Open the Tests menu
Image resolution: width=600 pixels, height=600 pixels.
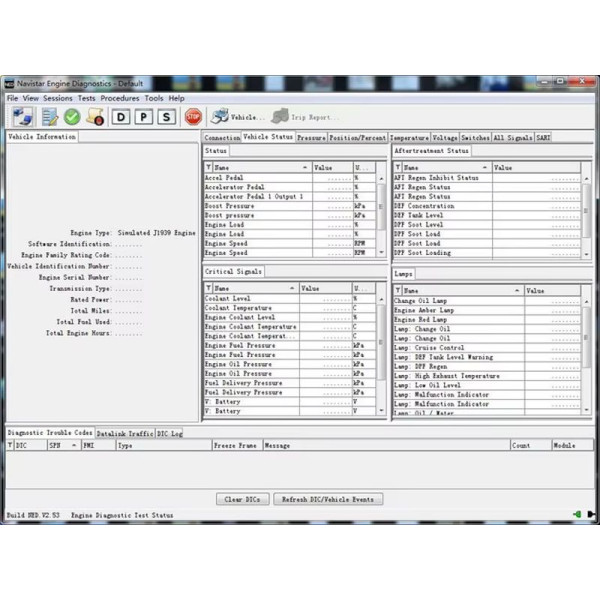(x=87, y=99)
